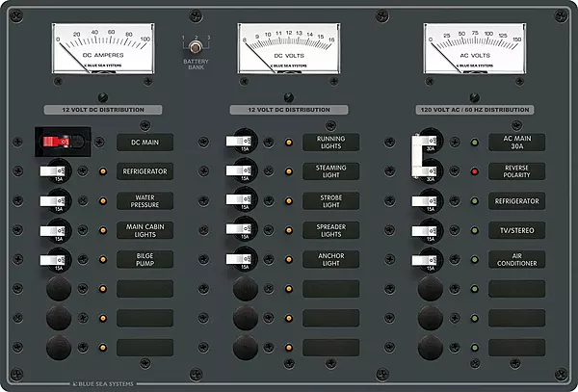The image size is (578, 392).
Task: Click the amber LED next to Strobe Light
Action: (289, 201)
